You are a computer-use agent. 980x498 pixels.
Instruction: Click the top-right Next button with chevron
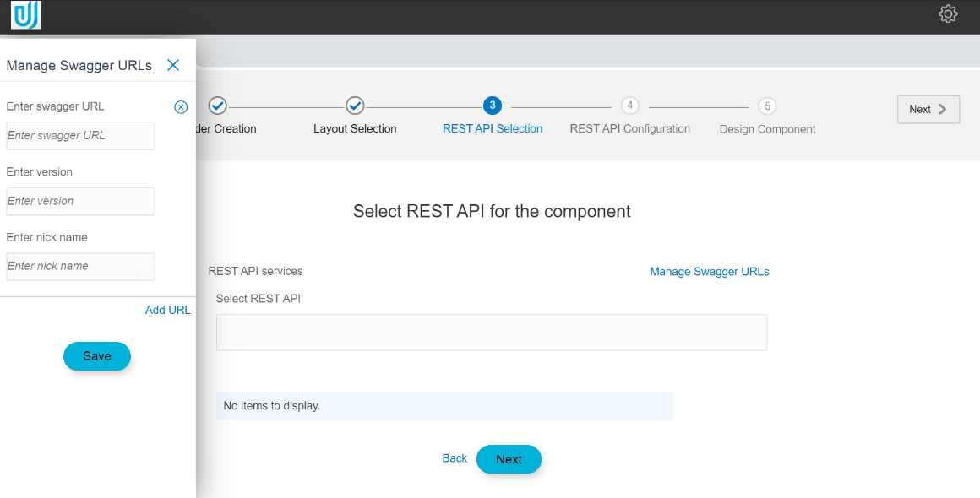tap(928, 109)
